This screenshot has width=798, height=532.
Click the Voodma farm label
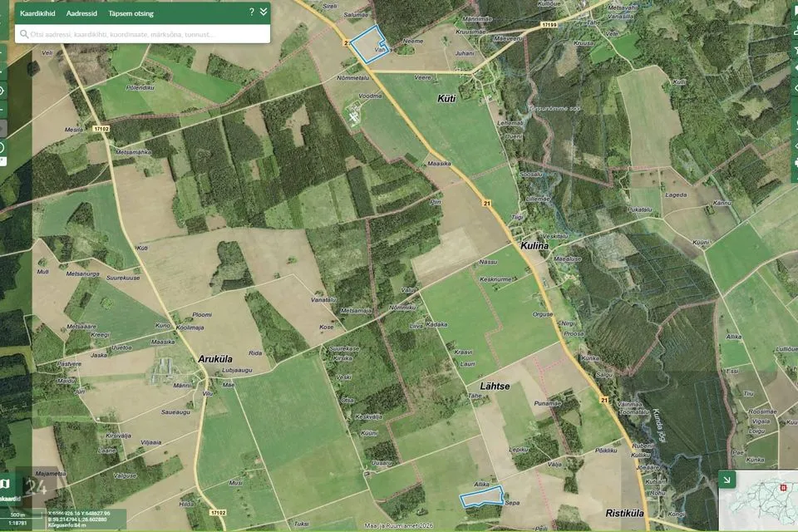pyautogui.click(x=370, y=96)
